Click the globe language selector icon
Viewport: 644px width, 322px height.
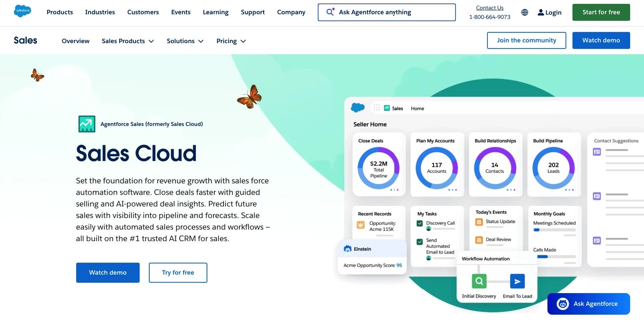coord(524,12)
